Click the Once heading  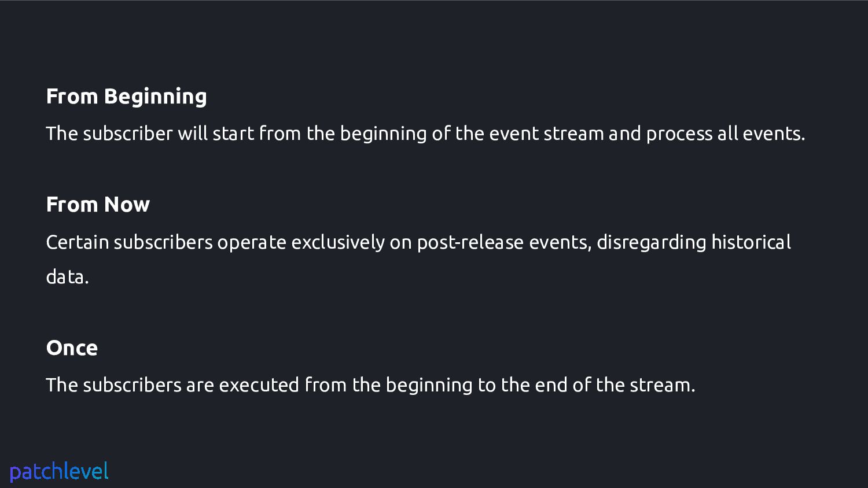pos(72,348)
